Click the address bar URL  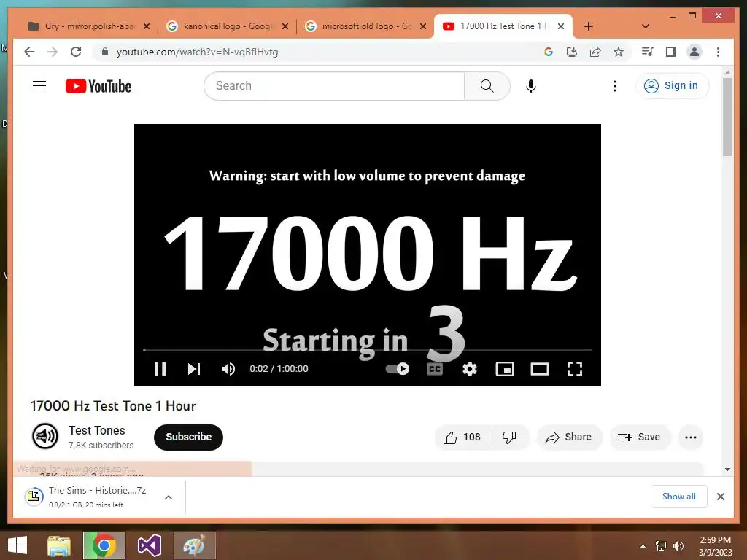click(x=197, y=52)
